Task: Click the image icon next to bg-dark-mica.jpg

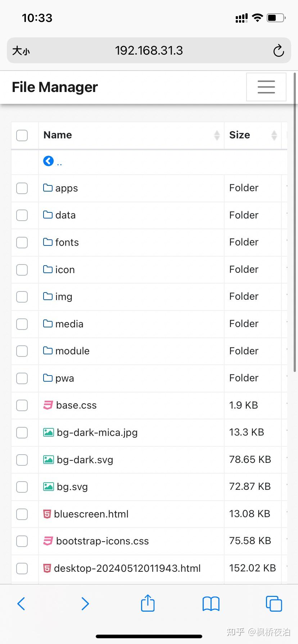Action: [48, 432]
